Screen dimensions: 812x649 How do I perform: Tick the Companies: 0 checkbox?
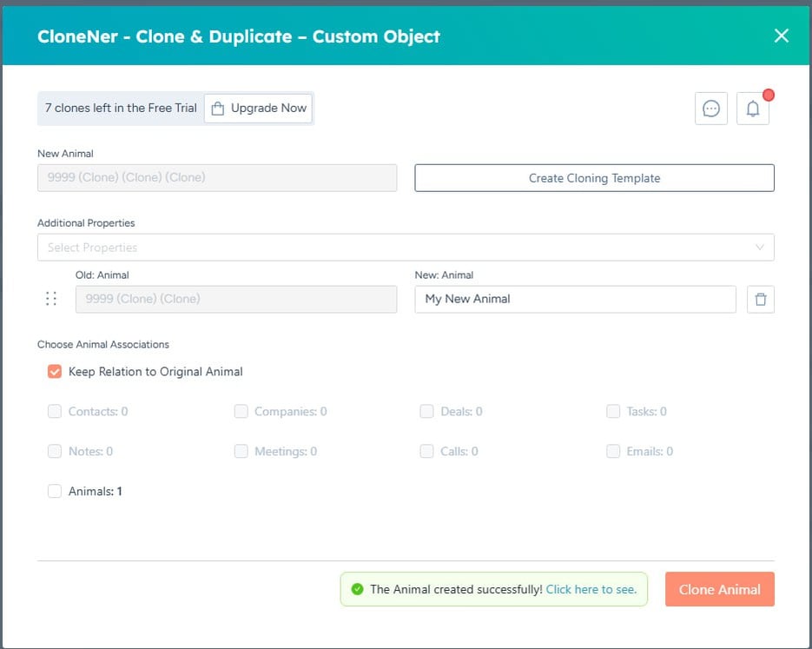click(241, 411)
